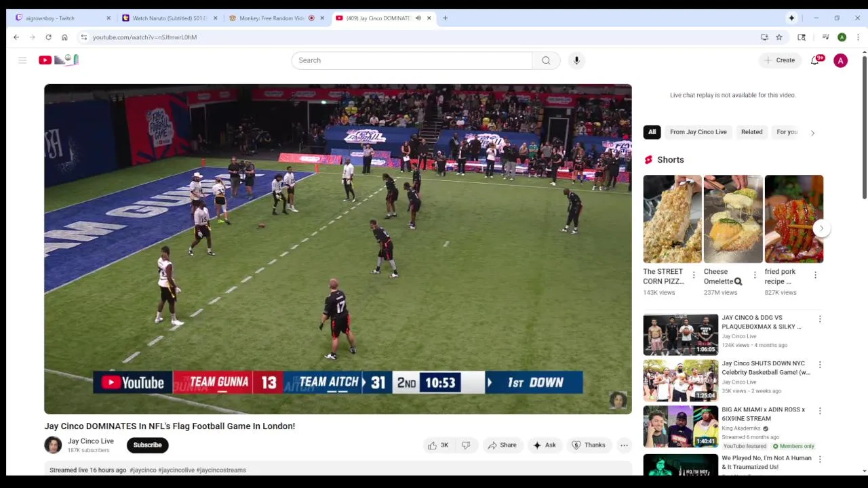Open JAY CINCO & DDG video thumbnail
The width and height of the screenshot is (868, 488).
[680, 334]
